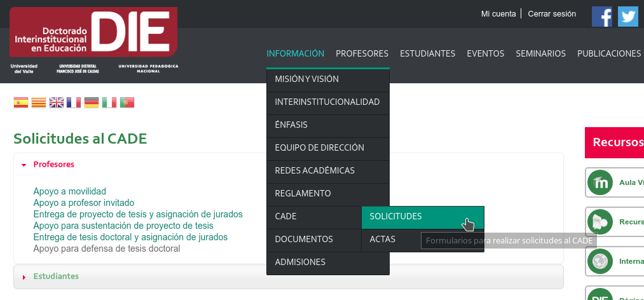The height and width of the screenshot is (300, 644).
Task: Select DOCUMENTOS menu entry
Action: [314, 239]
